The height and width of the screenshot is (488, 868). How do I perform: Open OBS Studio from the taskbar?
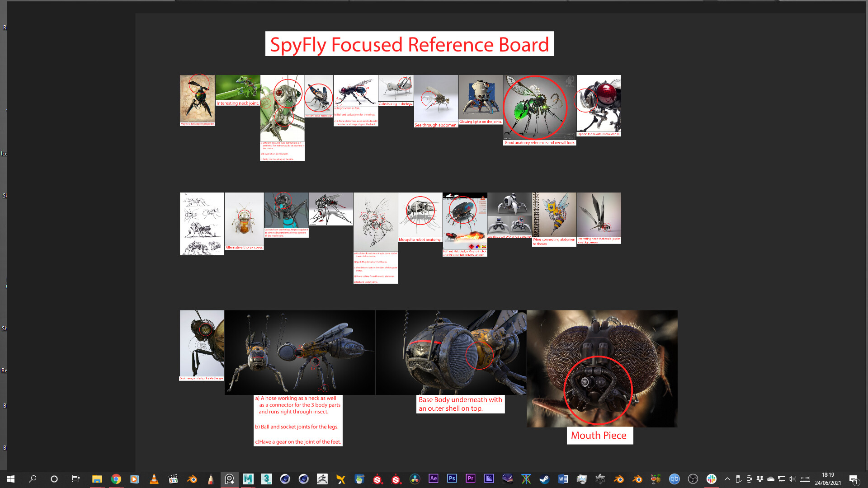(693, 480)
